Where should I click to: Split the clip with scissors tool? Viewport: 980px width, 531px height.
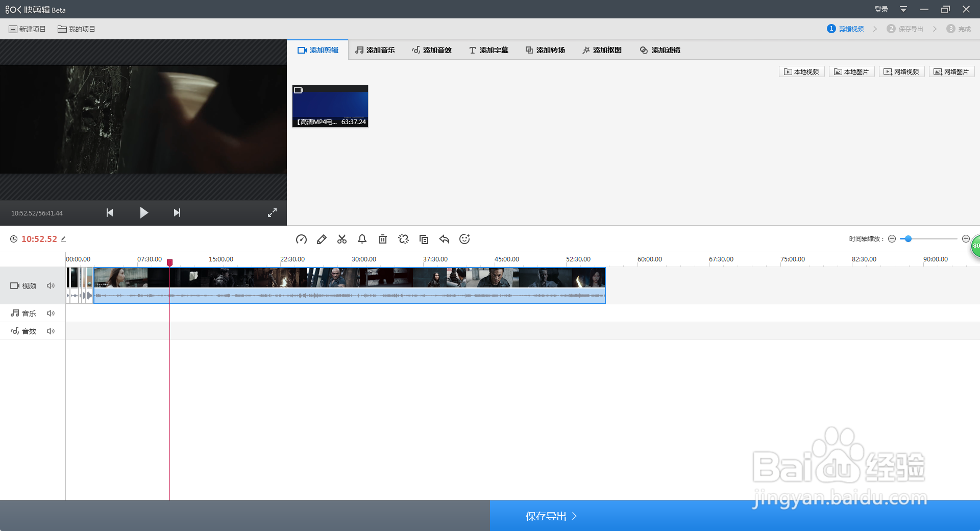pos(342,239)
